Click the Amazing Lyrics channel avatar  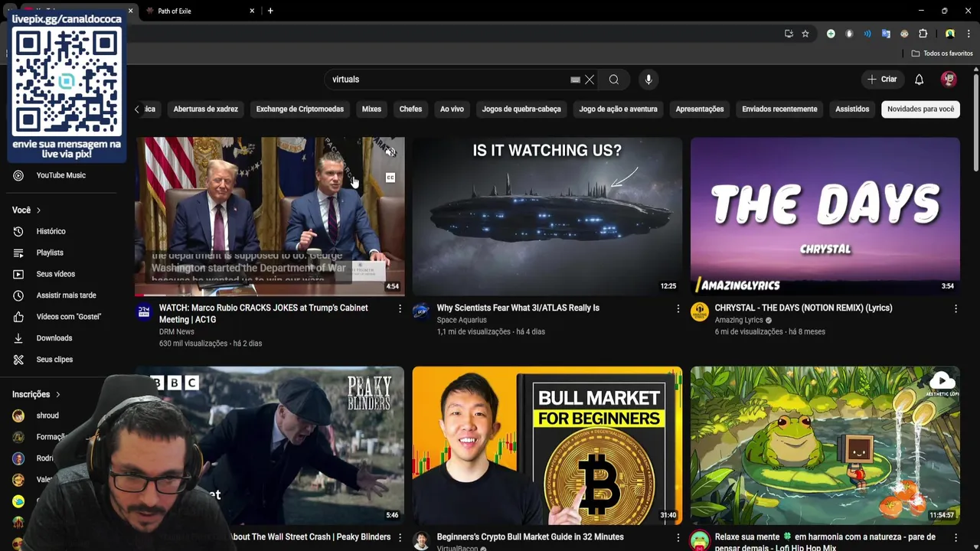pos(700,311)
